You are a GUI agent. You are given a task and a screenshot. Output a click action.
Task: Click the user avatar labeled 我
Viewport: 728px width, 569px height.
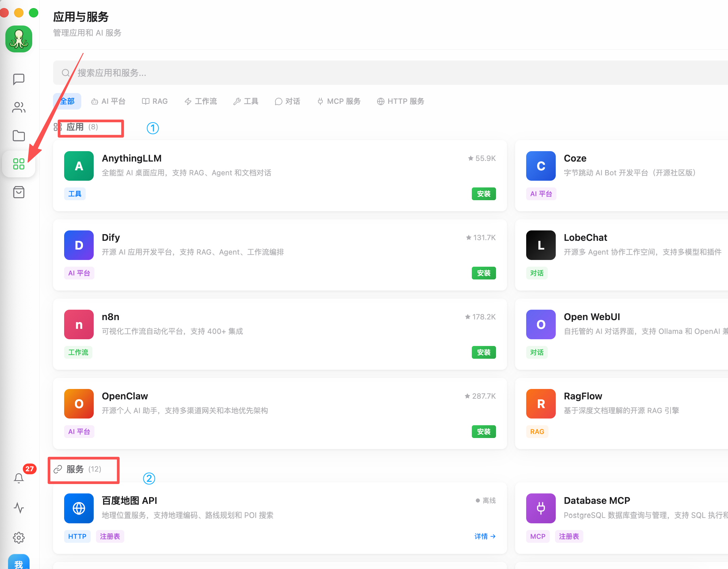click(19, 562)
